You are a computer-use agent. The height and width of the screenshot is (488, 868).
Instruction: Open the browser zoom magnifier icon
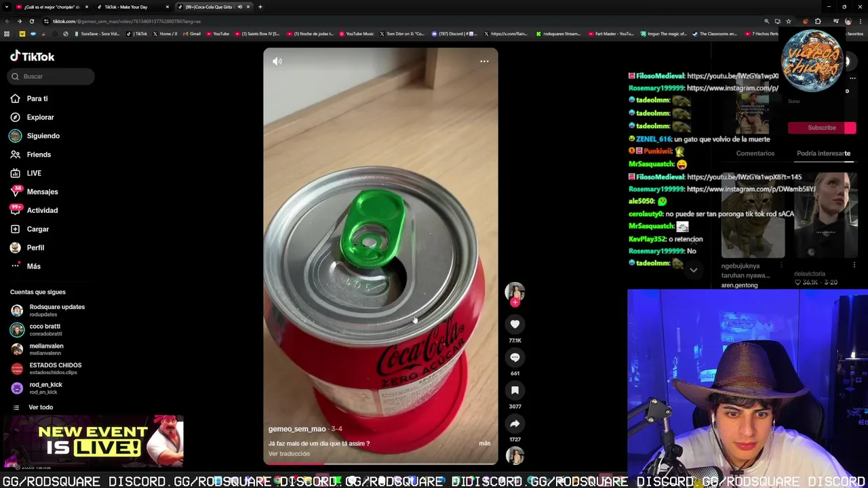click(767, 21)
